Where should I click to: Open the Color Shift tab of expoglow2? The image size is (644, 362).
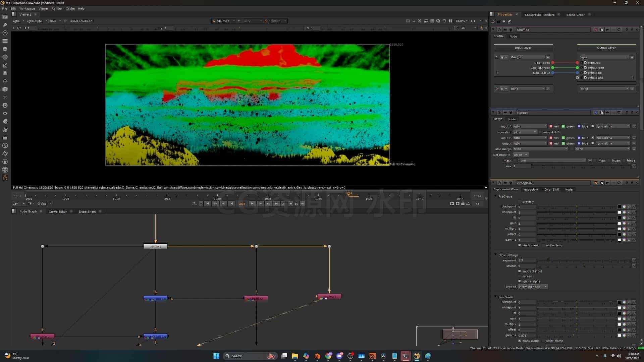pos(551,189)
